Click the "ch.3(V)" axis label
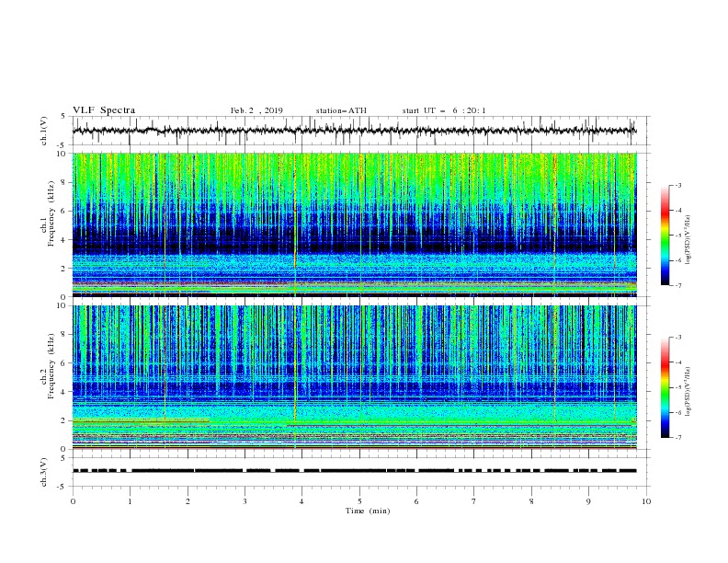The image size is (728, 563). pos(44,472)
